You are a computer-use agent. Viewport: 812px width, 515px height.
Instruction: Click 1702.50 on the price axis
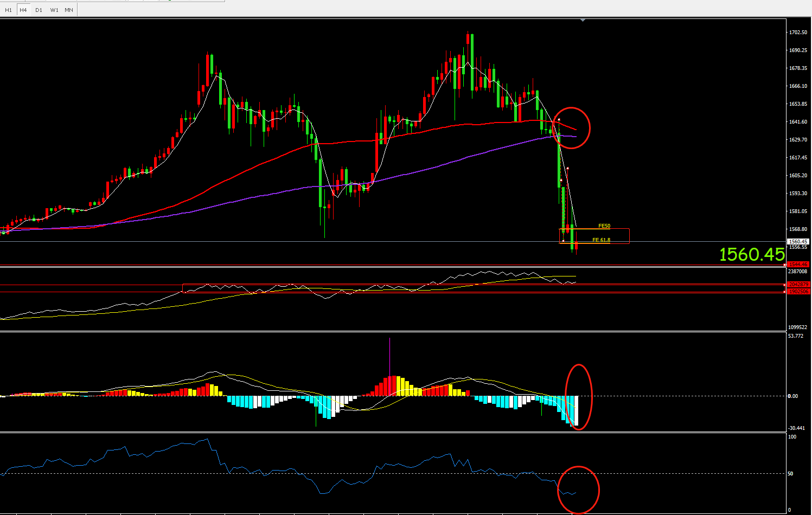point(798,33)
